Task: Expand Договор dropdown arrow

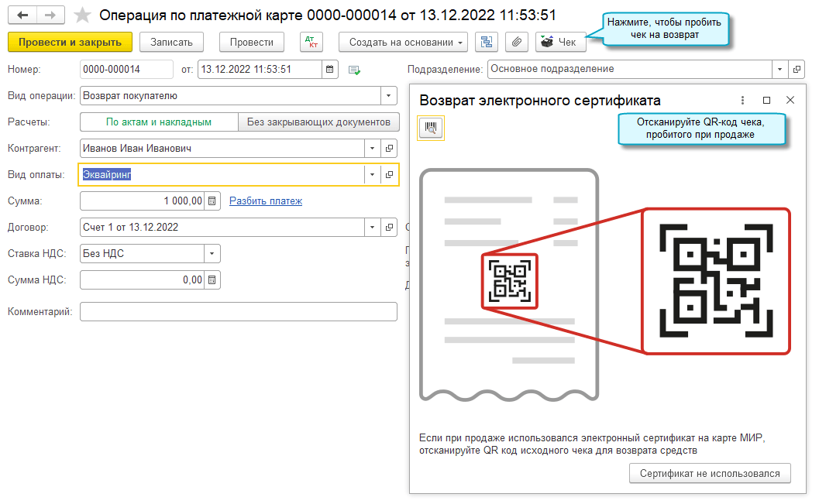Action: tap(373, 227)
